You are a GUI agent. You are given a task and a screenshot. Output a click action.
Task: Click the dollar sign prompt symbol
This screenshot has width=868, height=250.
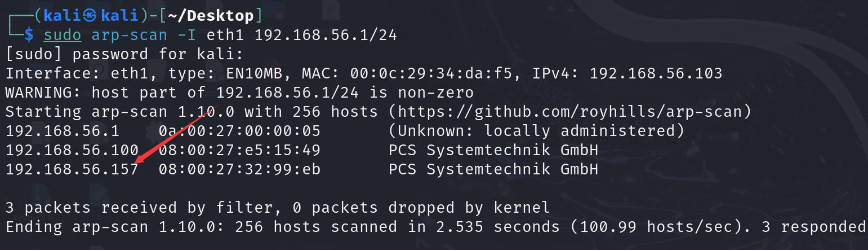[x=29, y=35]
